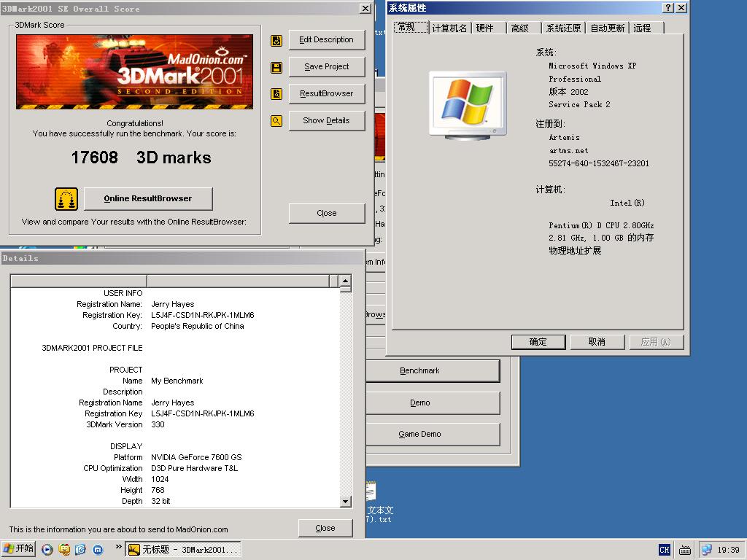Viewport: 747px width, 560px height.
Task: Click product ID 55274-640-1532467-23201
Action: tap(598, 164)
